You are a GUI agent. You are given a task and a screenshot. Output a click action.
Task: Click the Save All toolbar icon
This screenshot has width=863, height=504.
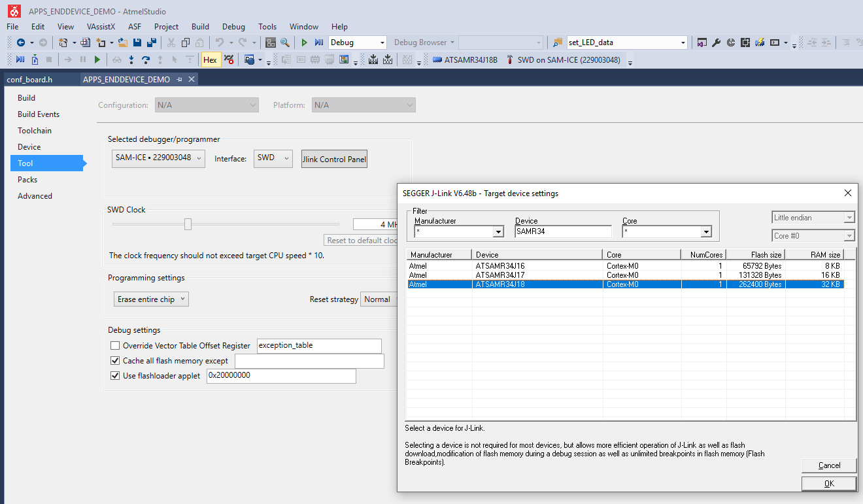coord(152,42)
